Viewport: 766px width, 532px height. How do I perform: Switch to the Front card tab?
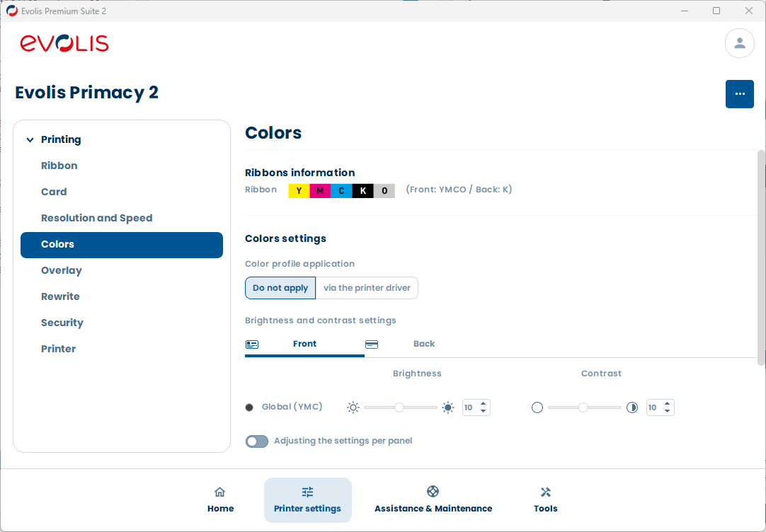304,344
